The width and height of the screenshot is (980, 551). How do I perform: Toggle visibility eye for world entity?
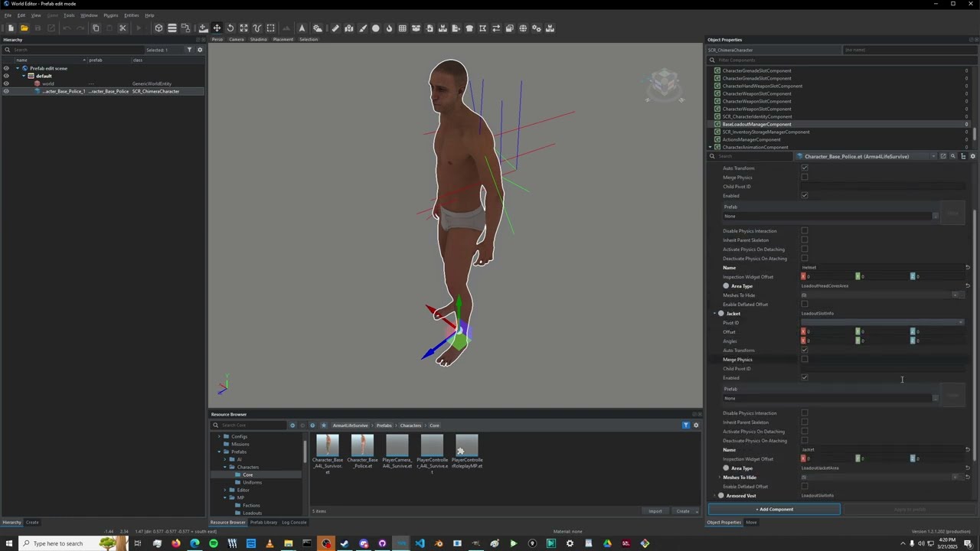coord(6,83)
